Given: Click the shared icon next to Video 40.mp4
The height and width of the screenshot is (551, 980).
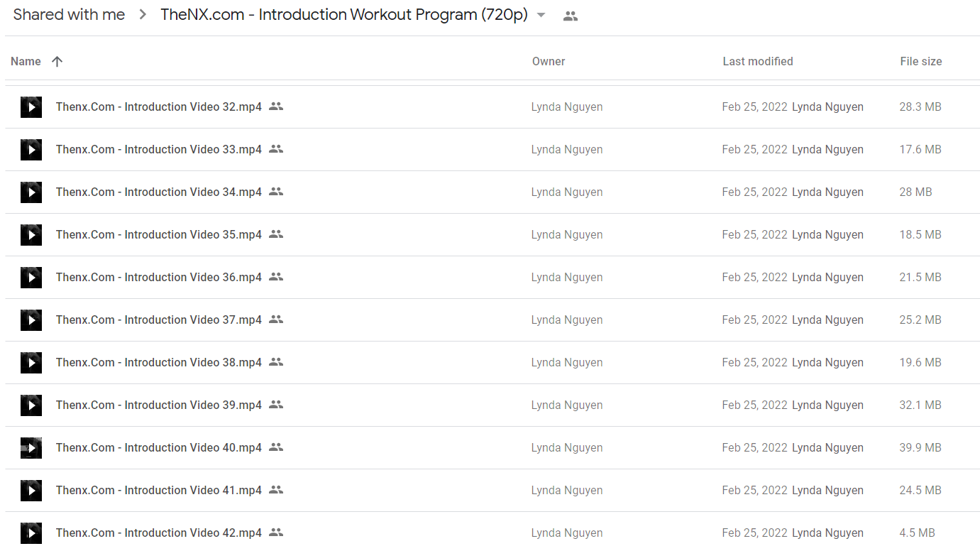Looking at the screenshot, I should coord(276,447).
